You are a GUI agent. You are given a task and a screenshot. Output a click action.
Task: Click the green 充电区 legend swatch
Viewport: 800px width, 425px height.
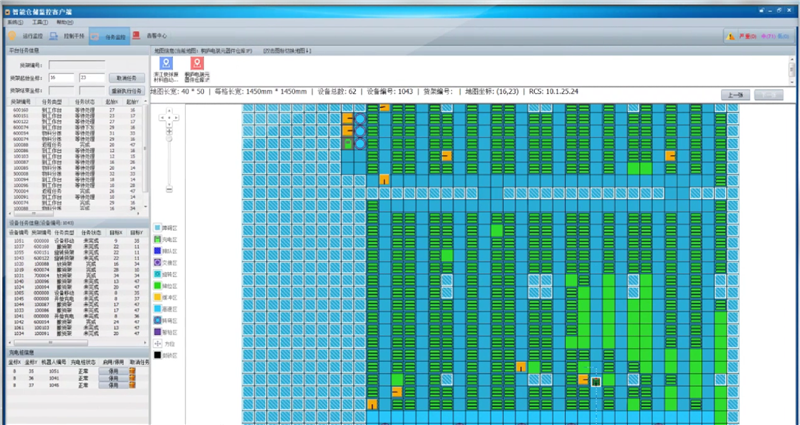(x=158, y=241)
